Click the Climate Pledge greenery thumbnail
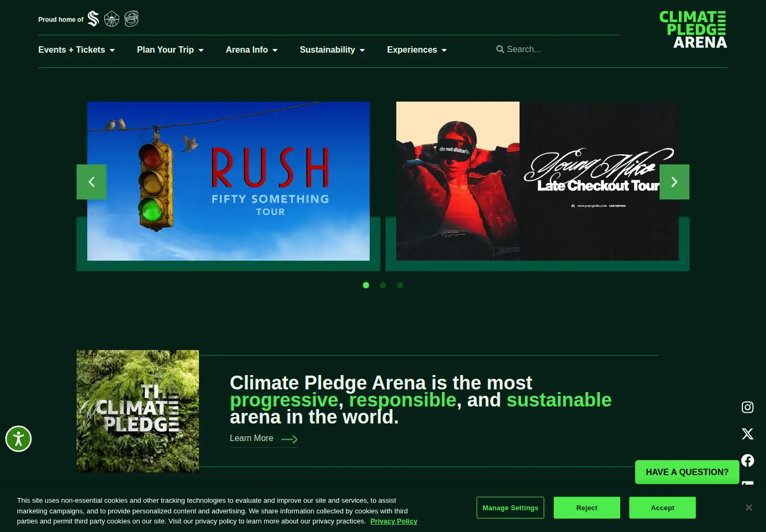 [x=138, y=411]
